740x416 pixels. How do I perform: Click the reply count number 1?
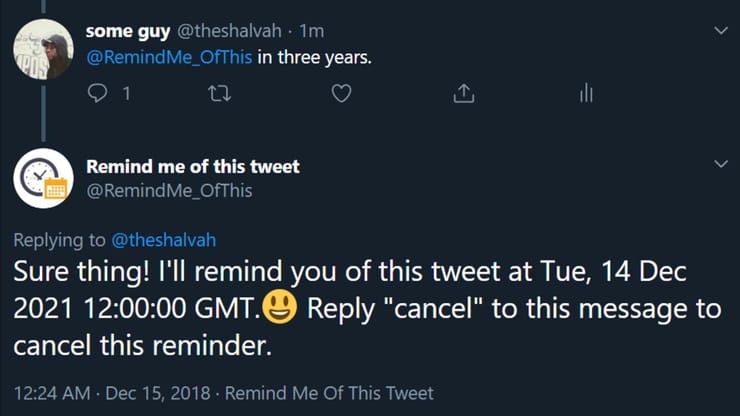125,94
